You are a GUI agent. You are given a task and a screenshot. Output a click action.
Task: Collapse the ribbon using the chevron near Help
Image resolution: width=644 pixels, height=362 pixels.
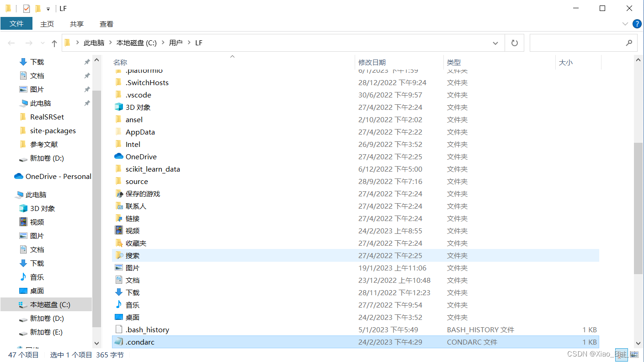[624, 24]
